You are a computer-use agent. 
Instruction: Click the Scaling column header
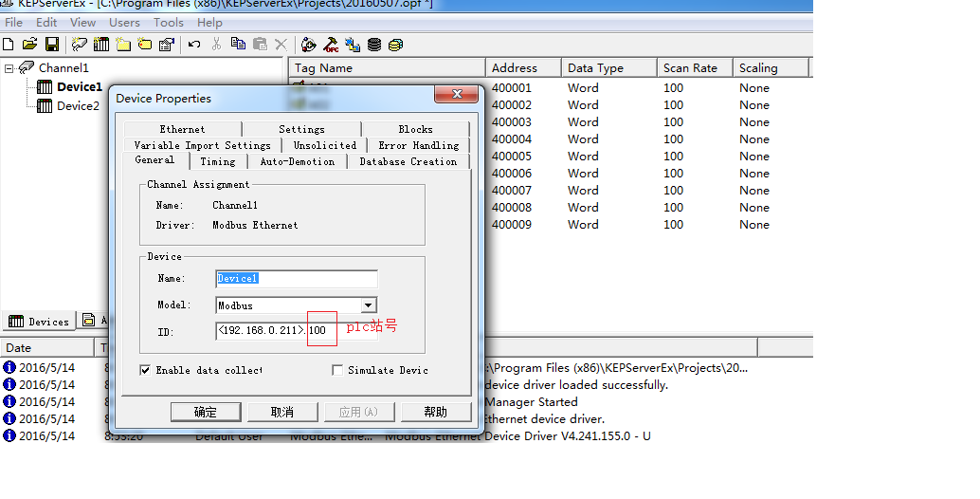point(771,67)
